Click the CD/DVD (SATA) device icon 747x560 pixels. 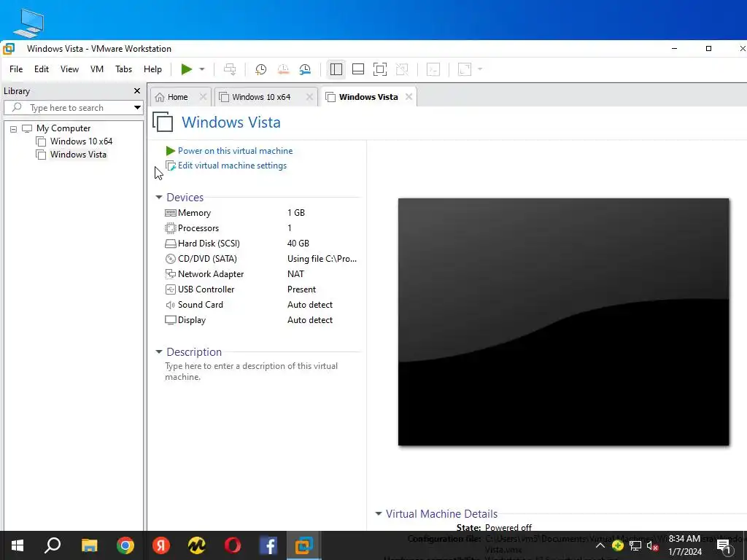[170, 259]
